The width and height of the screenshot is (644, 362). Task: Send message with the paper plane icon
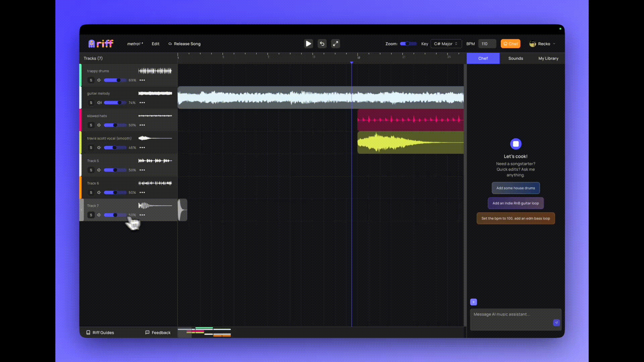tap(556, 323)
